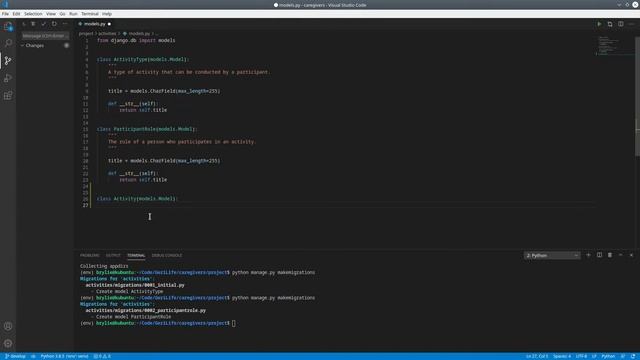This screenshot has height=360, width=640.
Task: Click Spaces: 4 indentation setting
Action: [x=562, y=356]
